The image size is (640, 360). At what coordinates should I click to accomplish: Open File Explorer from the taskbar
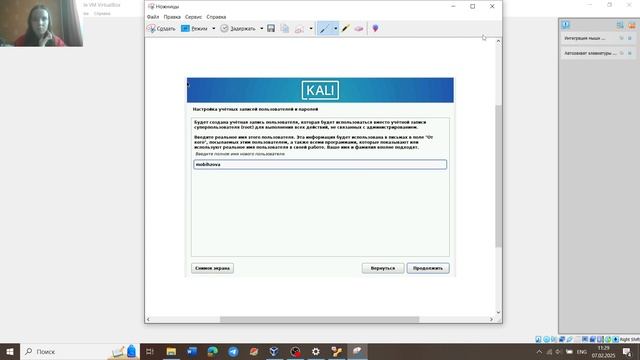[x=171, y=351]
